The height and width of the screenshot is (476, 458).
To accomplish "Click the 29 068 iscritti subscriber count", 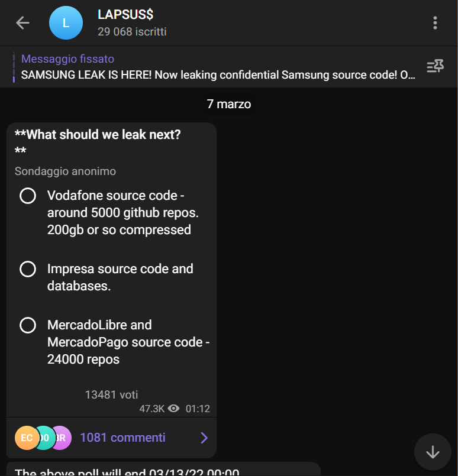I will (132, 32).
